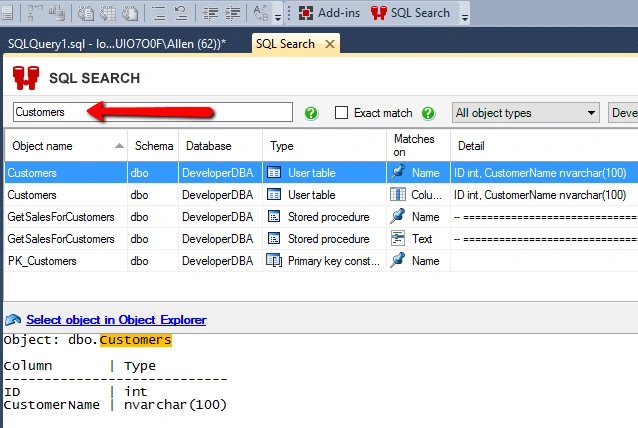The image size is (638, 428).
Task: Click pin icon in highlighted Customers row
Action: coord(398,172)
